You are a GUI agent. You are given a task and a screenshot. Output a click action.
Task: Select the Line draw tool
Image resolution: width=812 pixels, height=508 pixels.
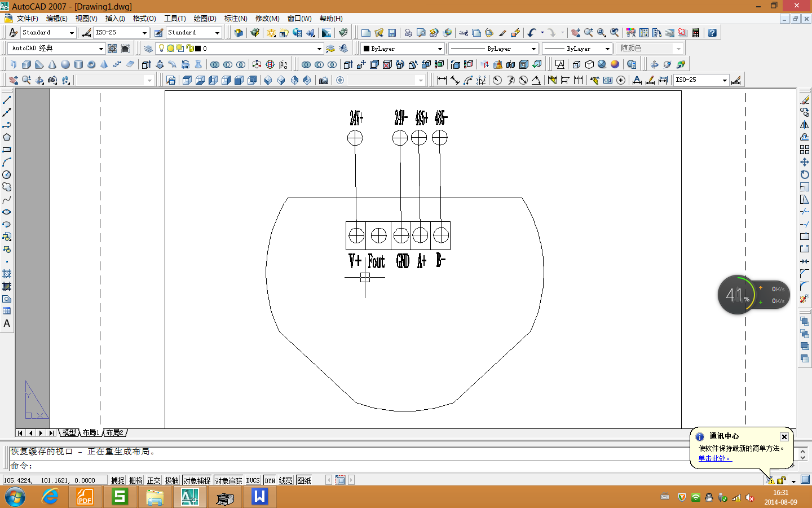pos(7,100)
